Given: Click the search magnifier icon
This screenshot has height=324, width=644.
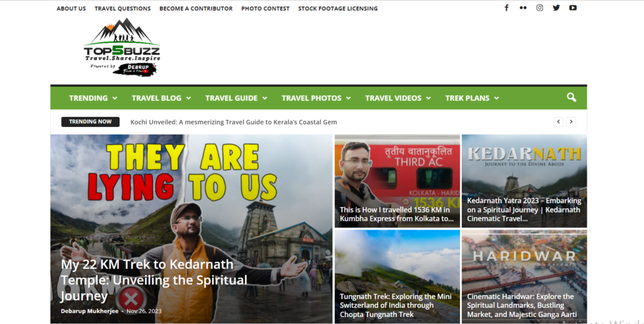Looking at the screenshot, I should [x=571, y=98].
